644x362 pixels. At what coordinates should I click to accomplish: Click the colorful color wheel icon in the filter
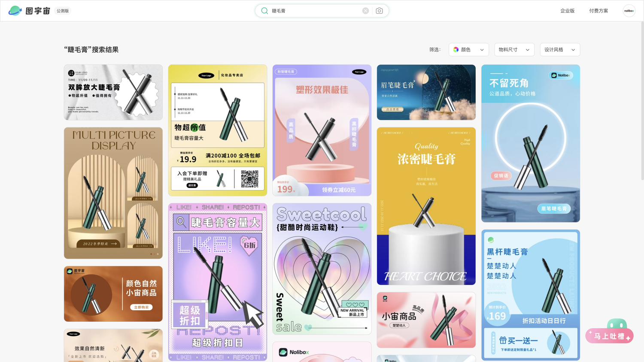tap(456, 50)
